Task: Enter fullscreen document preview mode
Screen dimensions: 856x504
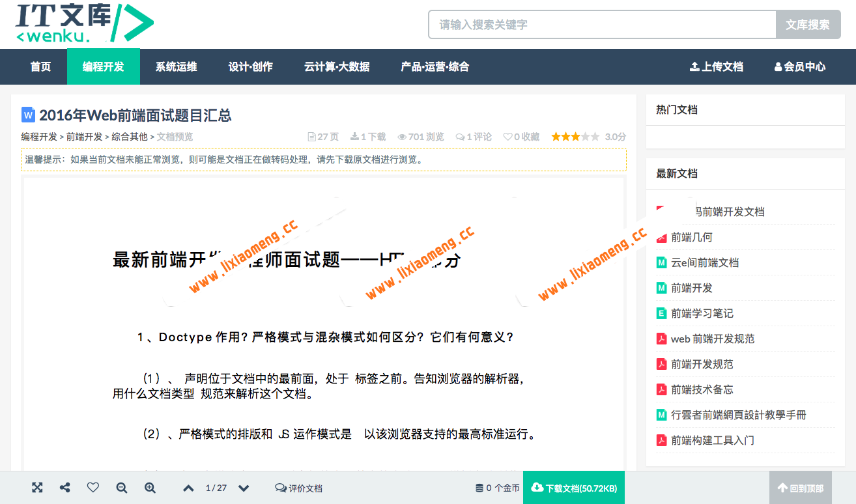Action: (37, 487)
